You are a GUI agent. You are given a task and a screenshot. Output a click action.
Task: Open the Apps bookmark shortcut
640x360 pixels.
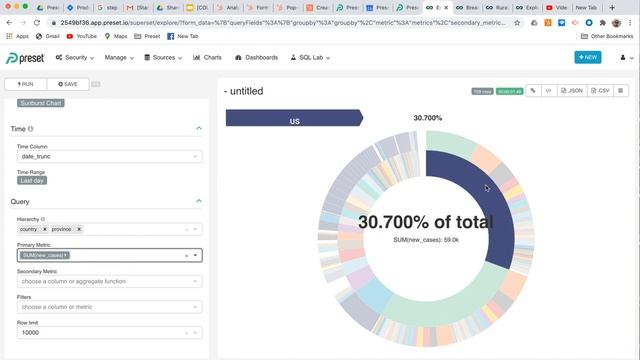pyautogui.click(x=18, y=36)
